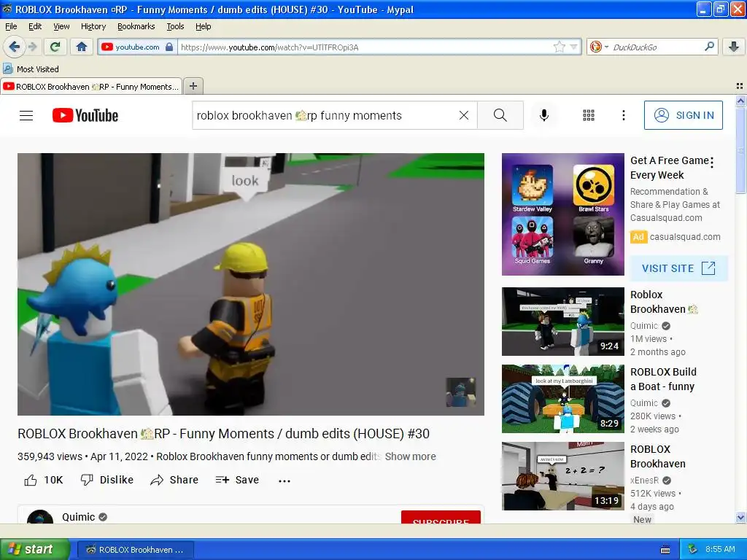Click the red SUBSCRIBE button
The height and width of the screenshot is (560, 747).
(441, 517)
